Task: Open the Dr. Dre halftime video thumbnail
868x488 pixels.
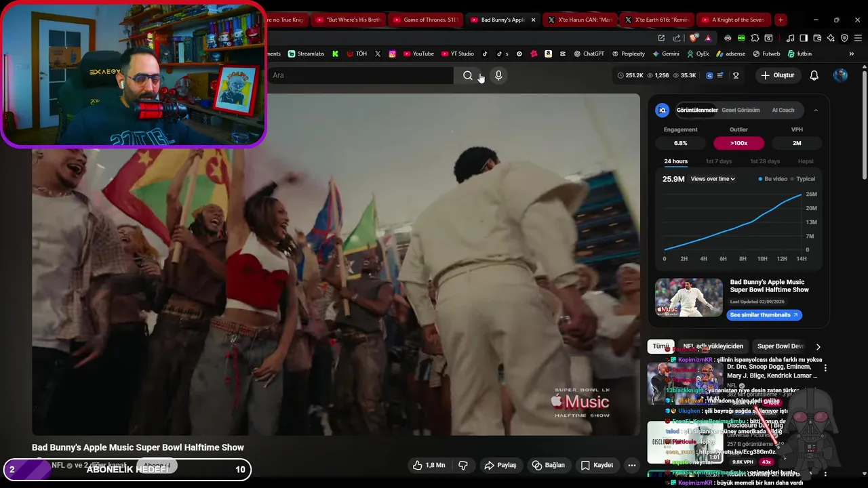Action: (x=684, y=383)
